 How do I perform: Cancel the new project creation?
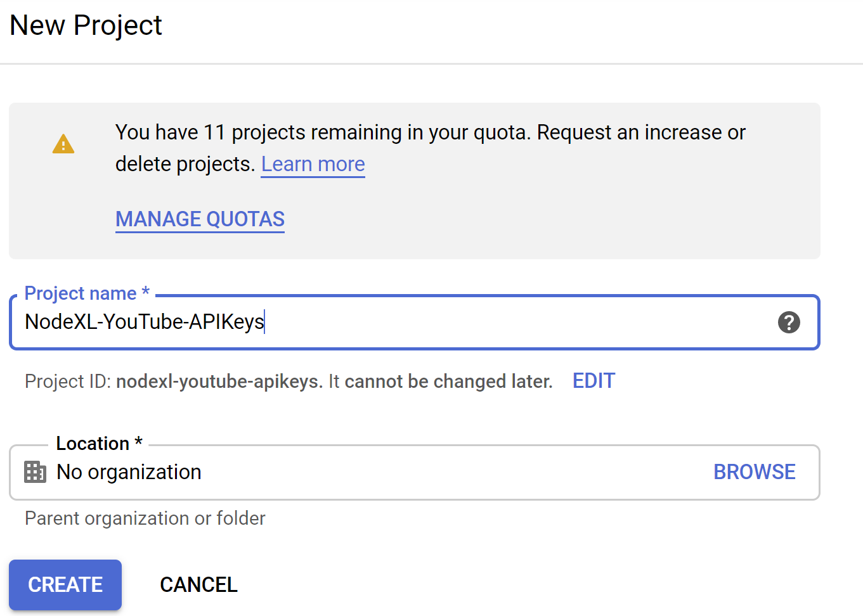click(198, 585)
